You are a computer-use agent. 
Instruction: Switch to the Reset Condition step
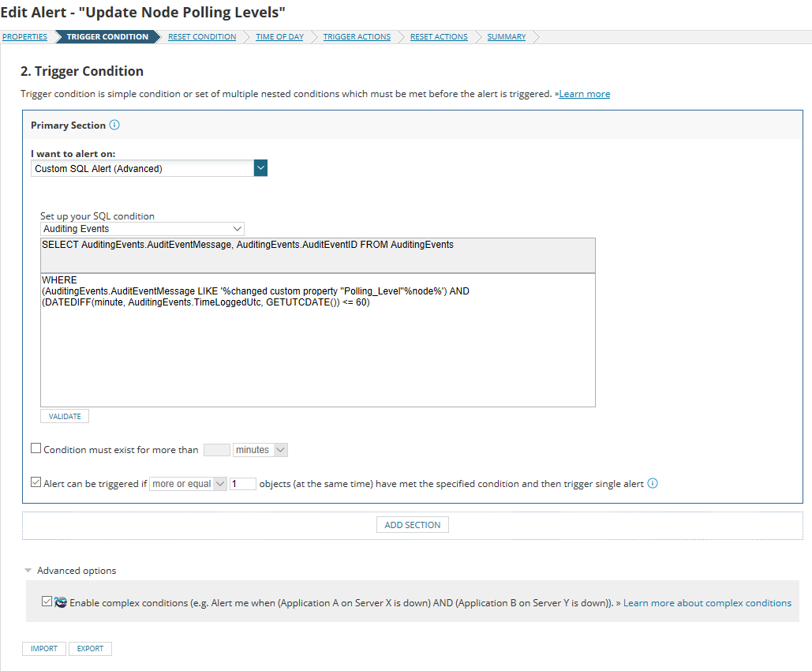tap(202, 37)
